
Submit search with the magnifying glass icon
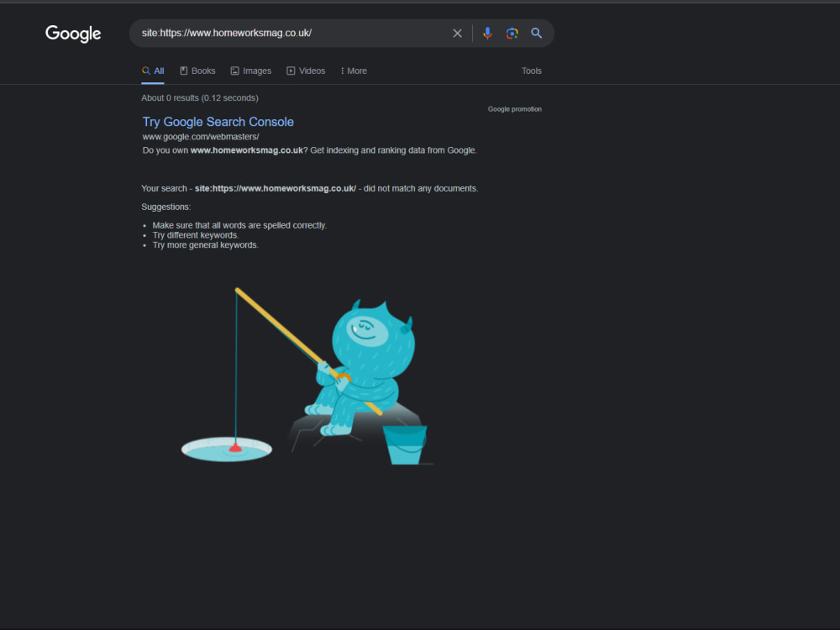point(536,34)
